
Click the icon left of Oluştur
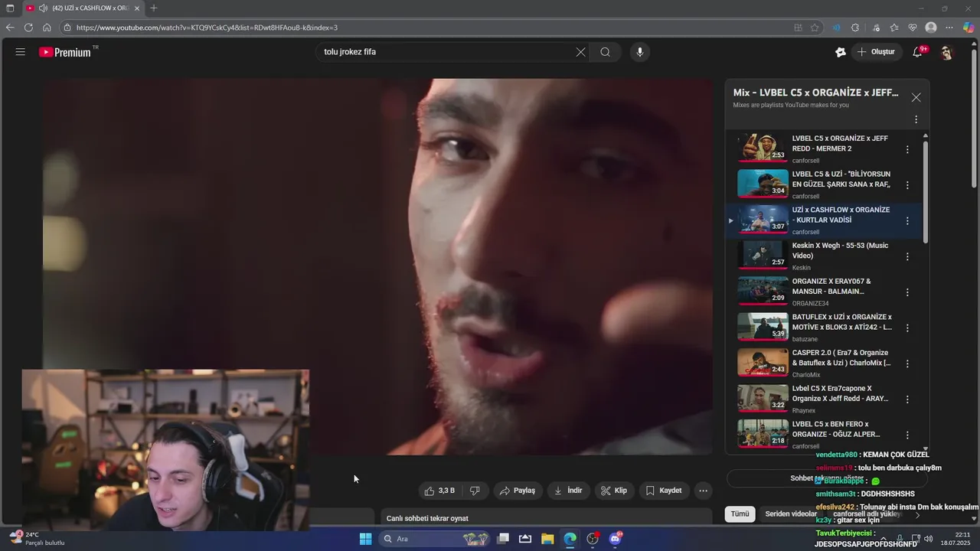point(841,52)
